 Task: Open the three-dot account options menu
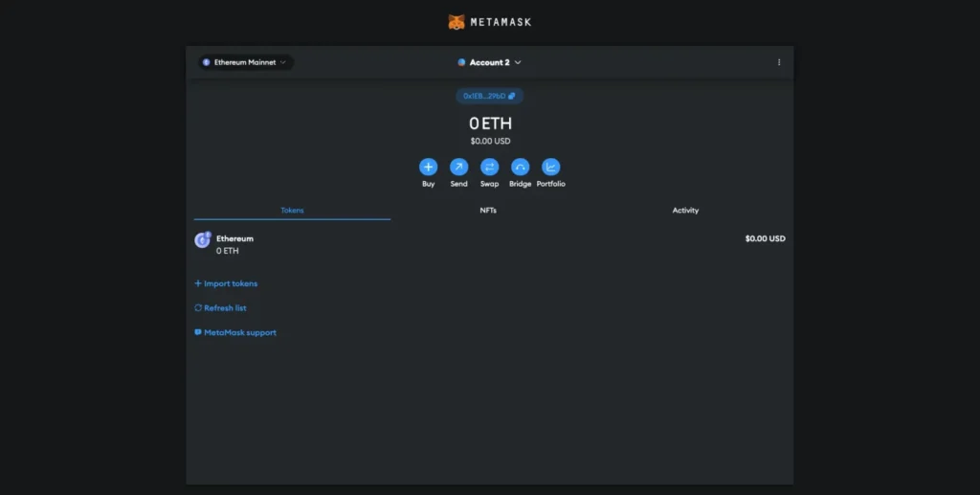779,62
